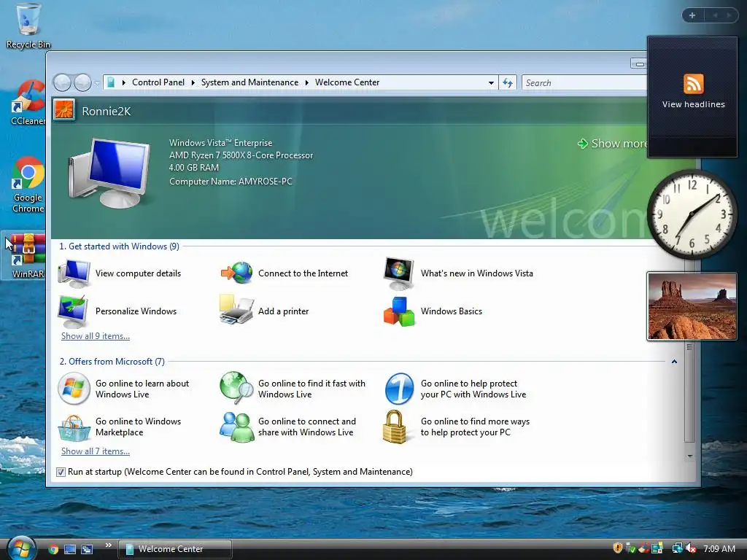
Task: Open the address bar history dropdown
Action: coord(491,83)
